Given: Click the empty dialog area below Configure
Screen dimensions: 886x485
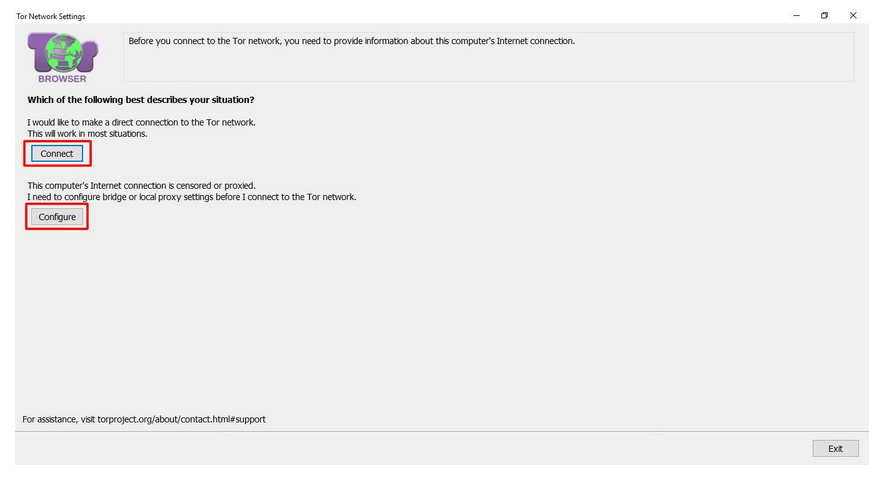Looking at the screenshot, I should click(440, 320).
